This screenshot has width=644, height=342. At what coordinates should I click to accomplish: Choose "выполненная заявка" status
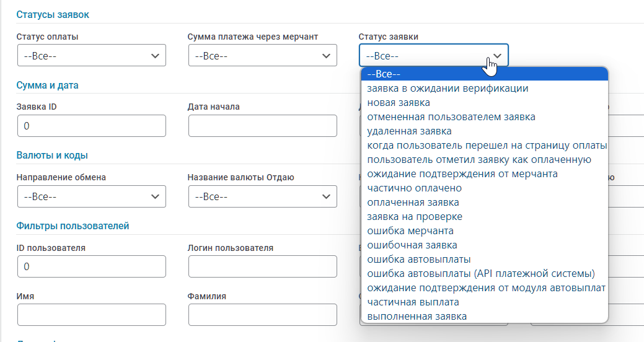click(417, 316)
